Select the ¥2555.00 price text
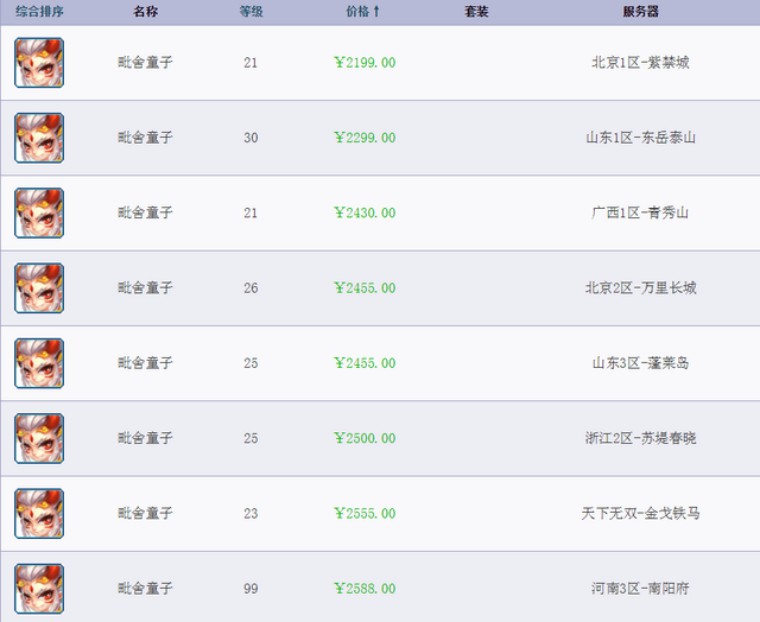The image size is (760, 622). point(365,513)
